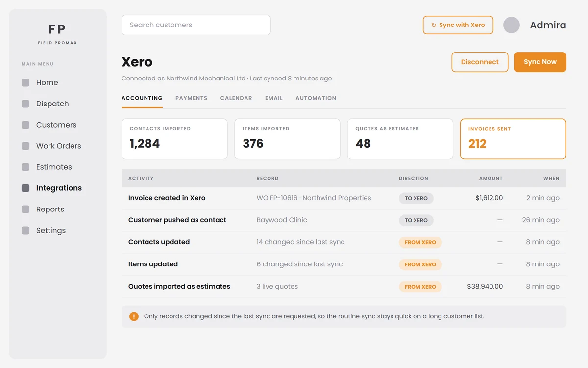
Task: Click the Work Orders sidebar icon
Action: coord(25,146)
